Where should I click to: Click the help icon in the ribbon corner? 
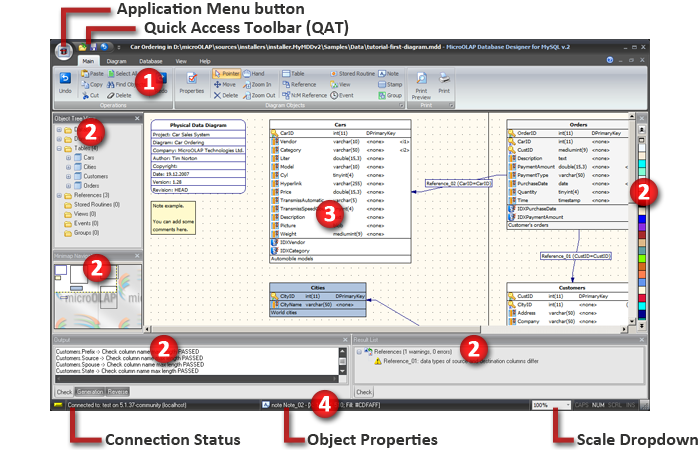click(610, 60)
